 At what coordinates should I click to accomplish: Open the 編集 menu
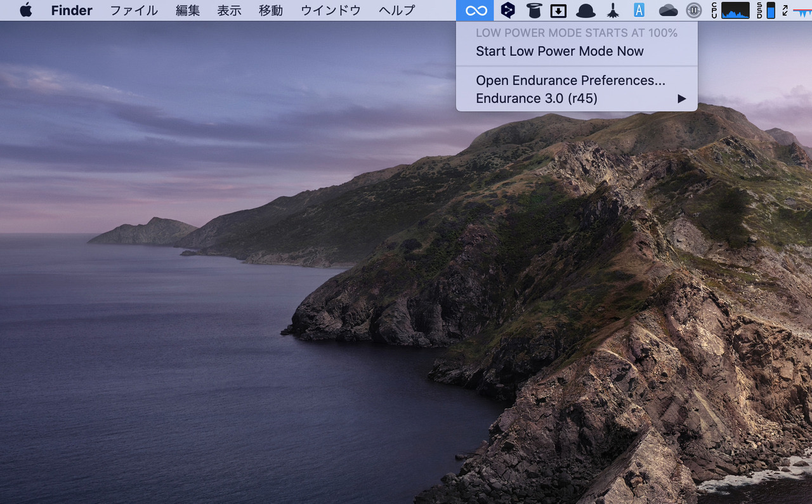(x=188, y=10)
